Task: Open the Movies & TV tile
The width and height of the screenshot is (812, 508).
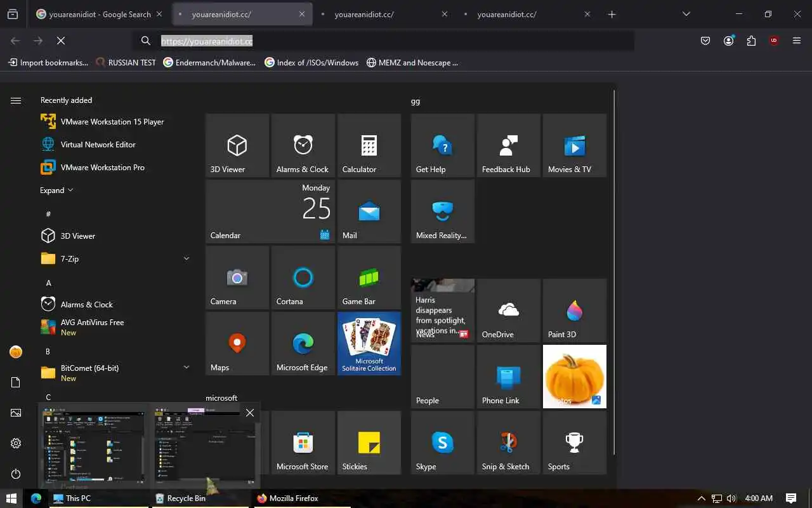Action: pyautogui.click(x=575, y=145)
